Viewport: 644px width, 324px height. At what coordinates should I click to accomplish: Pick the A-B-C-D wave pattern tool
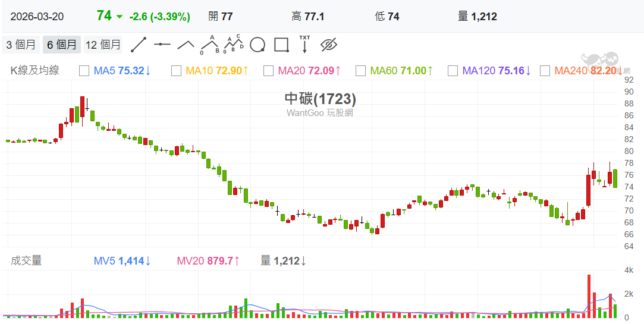pos(234,44)
